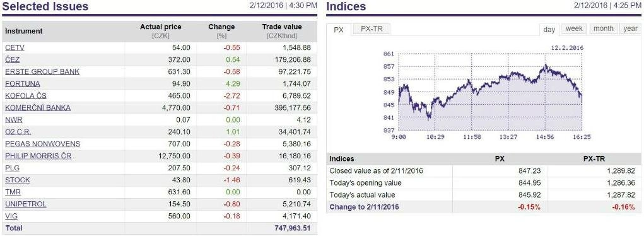The width and height of the screenshot is (644, 236).
Task: Click the PLG instrument link
Action: point(13,168)
